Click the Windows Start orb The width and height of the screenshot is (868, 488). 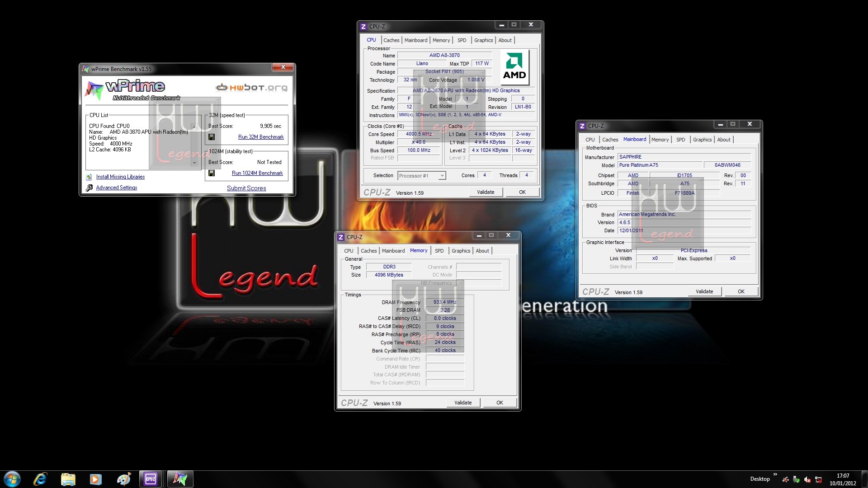12,479
